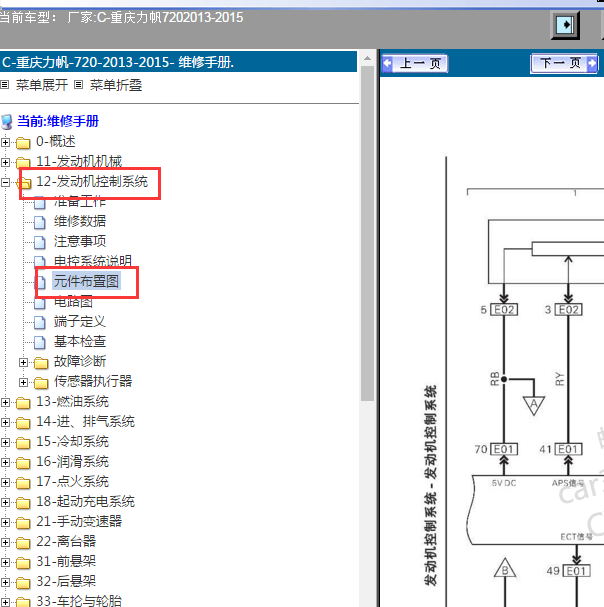This screenshot has height=607, width=604.
Task: Expand the 21-手动变速器 folder
Action: (x=5, y=523)
